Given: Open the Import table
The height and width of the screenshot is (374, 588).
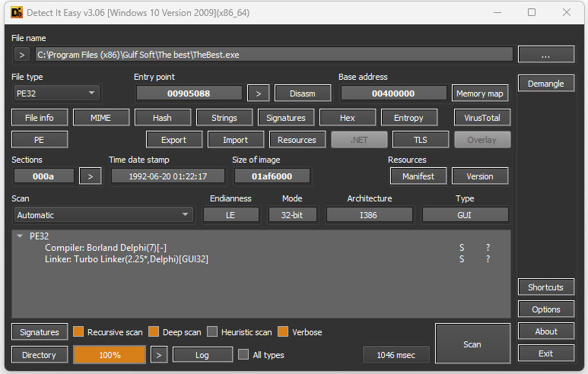Looking at the screenshot, I should point(236,140).
